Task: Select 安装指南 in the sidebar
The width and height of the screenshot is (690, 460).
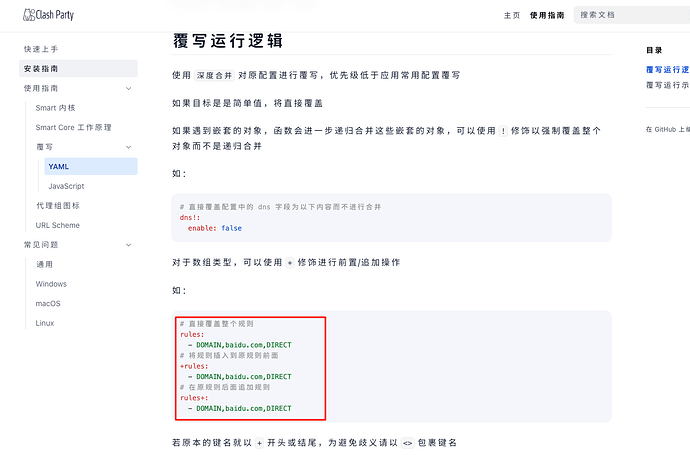Action: click(x=78, y=69)
